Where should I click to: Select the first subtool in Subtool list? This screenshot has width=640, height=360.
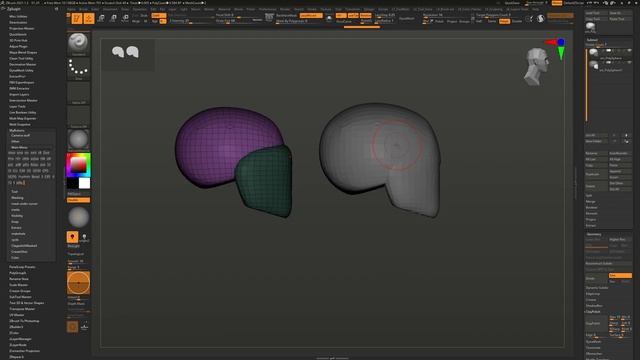click(x=610, y=53)
